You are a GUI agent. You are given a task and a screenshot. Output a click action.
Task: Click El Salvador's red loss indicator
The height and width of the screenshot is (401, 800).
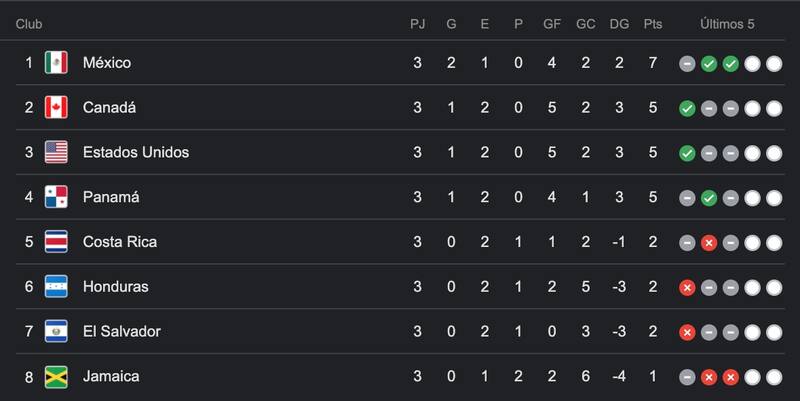point(687,332)
